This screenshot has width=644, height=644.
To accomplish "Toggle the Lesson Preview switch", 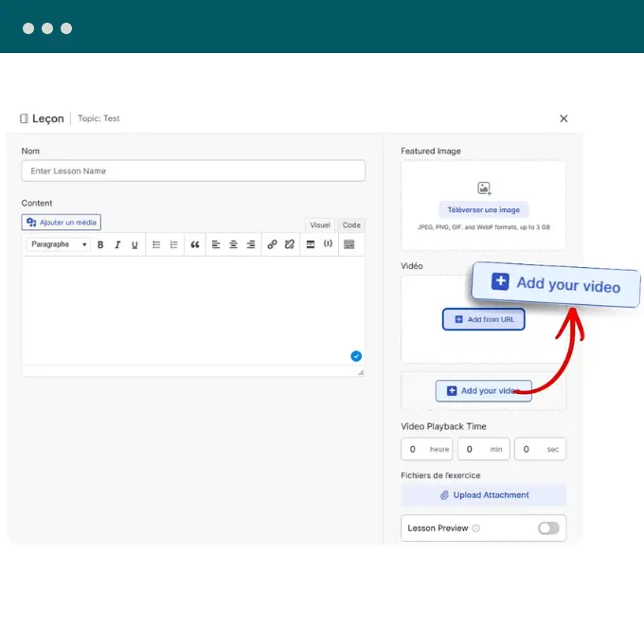I will pos(548,528).
